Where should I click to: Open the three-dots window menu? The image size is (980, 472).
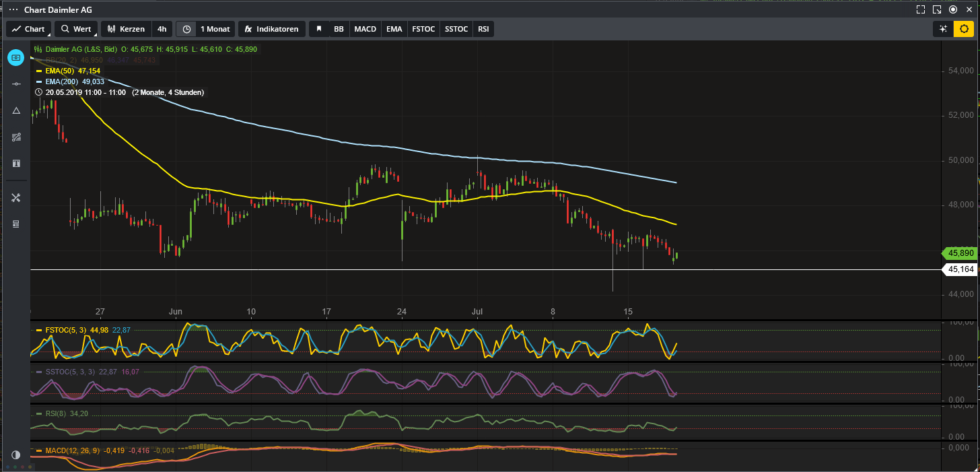coord(13,9)
